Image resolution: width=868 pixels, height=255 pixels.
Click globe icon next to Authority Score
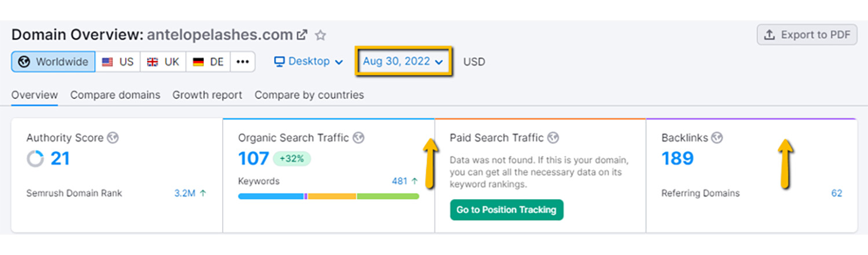click(x=113, y=138)
